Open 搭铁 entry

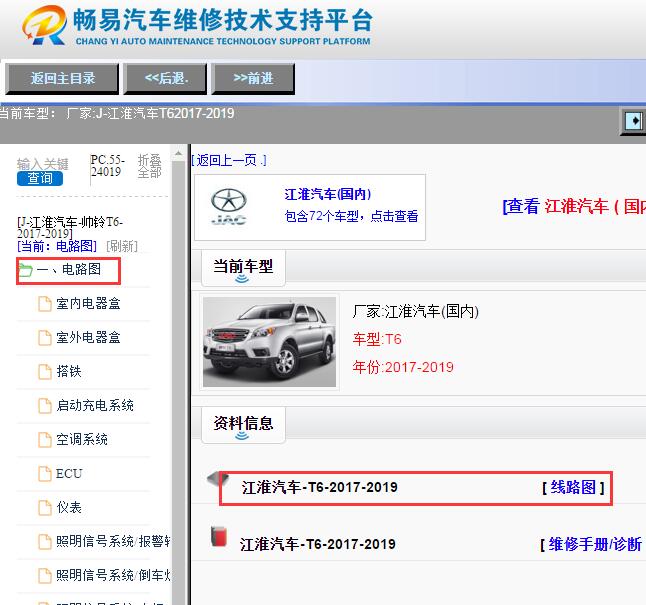click(x=69, y=371)
